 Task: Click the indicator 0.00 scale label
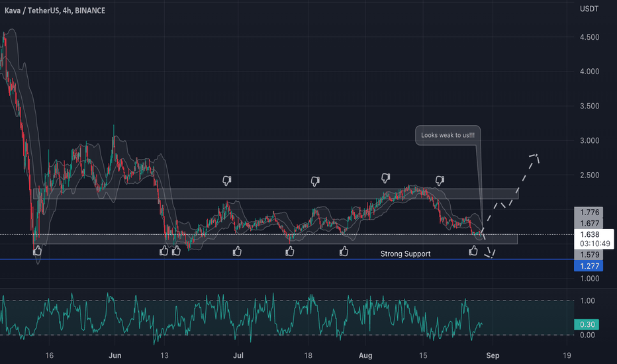(587, 335)
